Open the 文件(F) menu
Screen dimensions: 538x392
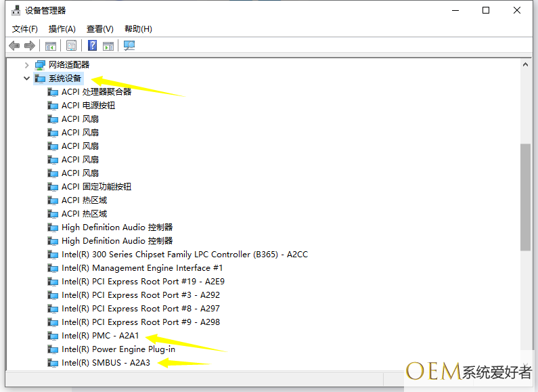point(25,28)
